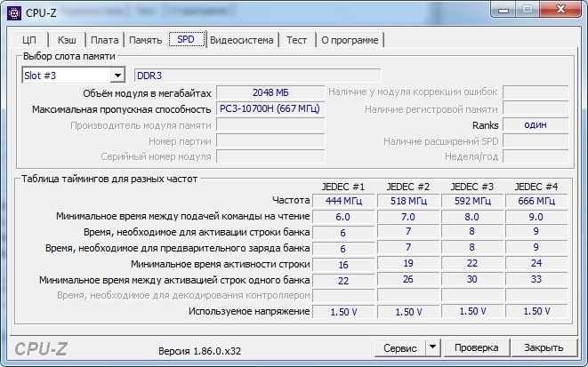Image resolution: width=588 pixels, height=367 pixels.
Task: Click bank cycle time value 26
Action: [408, 279]
